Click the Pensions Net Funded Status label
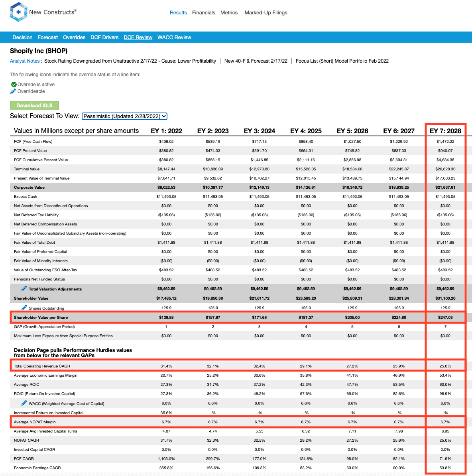This screenshot has width=472, height=476. 39,279
